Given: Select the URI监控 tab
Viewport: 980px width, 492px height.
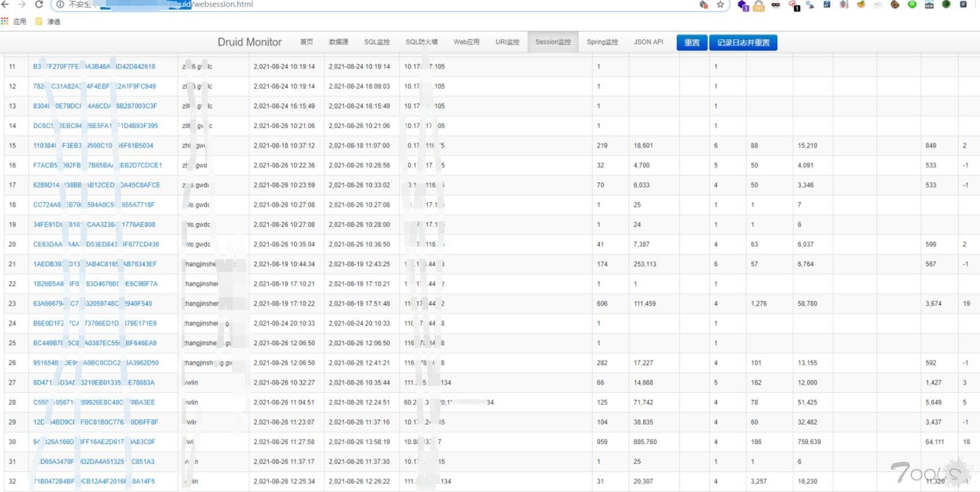Looking at the screenshot, I should point(507,42).
